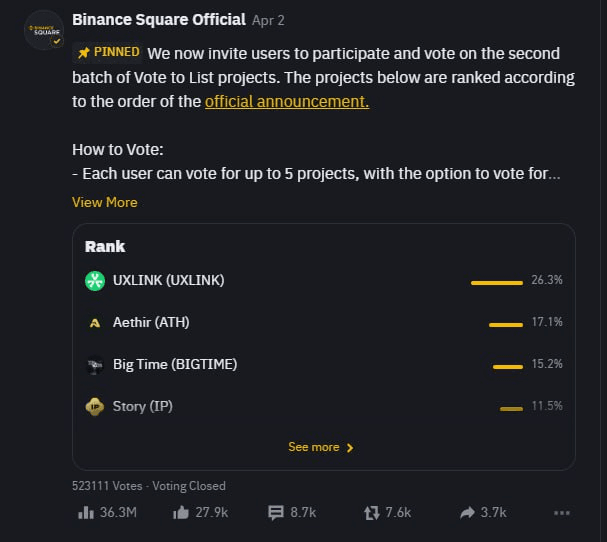Open comments via the speech bubble icon

coord(276,513)
